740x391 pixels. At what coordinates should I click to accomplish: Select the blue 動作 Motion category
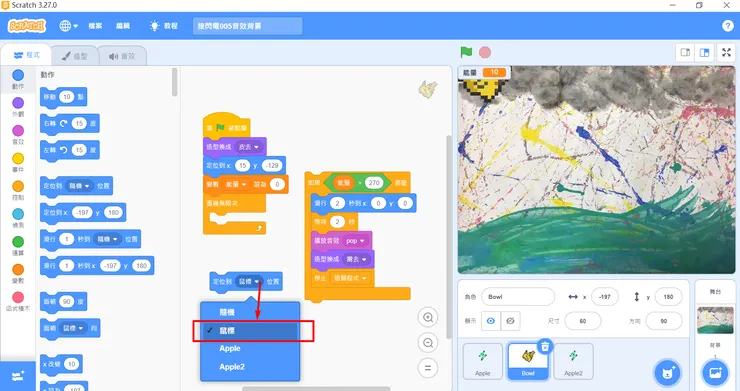click(18, 79)
